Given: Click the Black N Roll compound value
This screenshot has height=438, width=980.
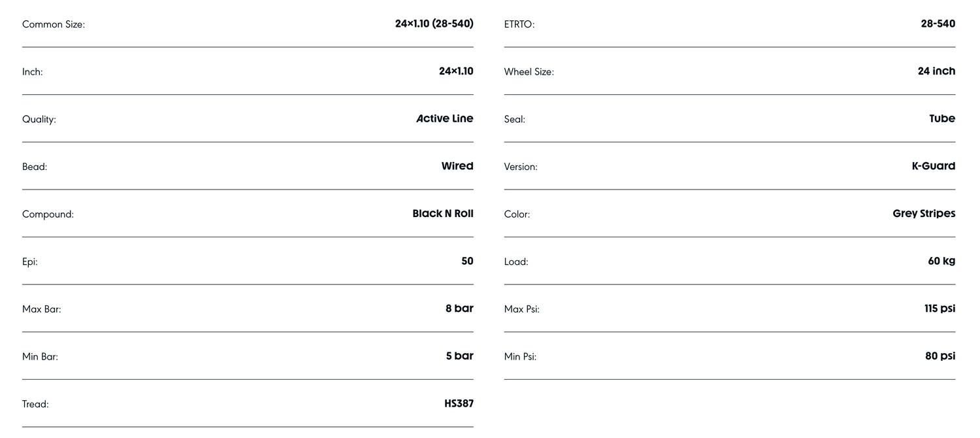Looking at the screenshot, I should point(443,214).
